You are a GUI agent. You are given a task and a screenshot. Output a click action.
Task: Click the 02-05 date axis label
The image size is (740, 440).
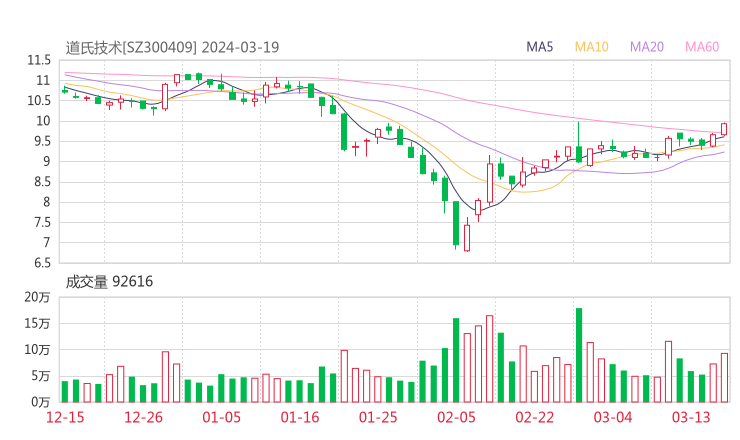(456, 417)
